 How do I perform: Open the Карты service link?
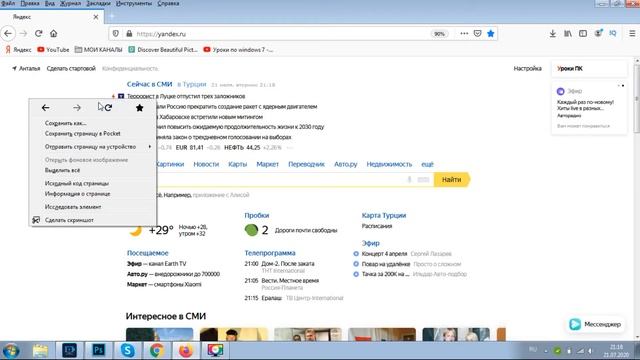point(238,164)
